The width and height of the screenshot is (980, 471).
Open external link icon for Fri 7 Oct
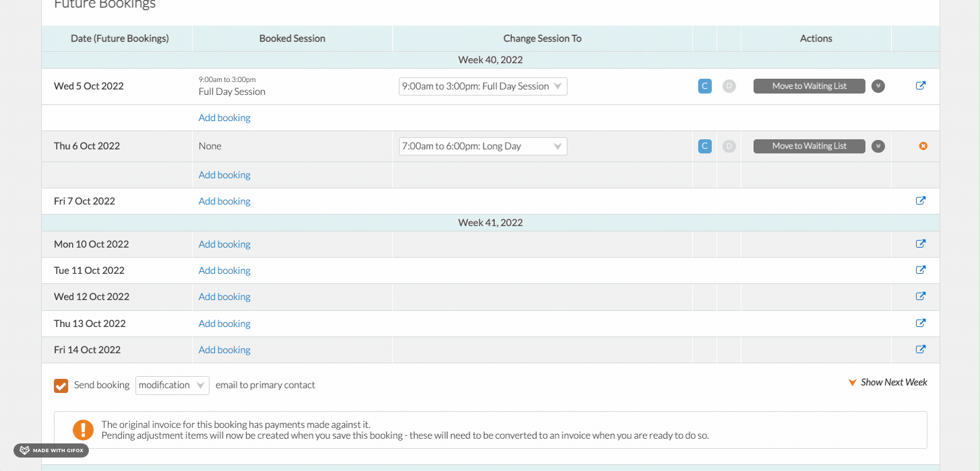pos(921,201)
